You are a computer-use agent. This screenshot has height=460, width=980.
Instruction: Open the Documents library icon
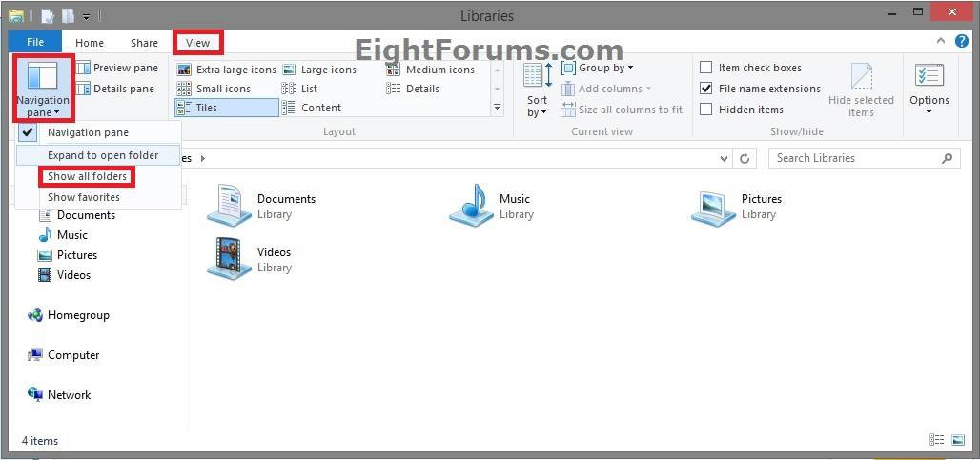click(229, 206)
